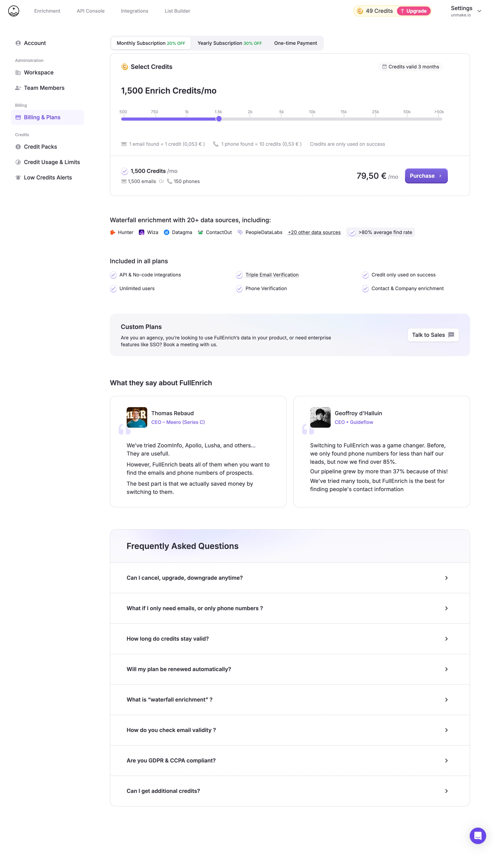Click the Credit Usage & Limits pie icon
The height and width of the screenshot is (868, 493).
tap(18, 162)
